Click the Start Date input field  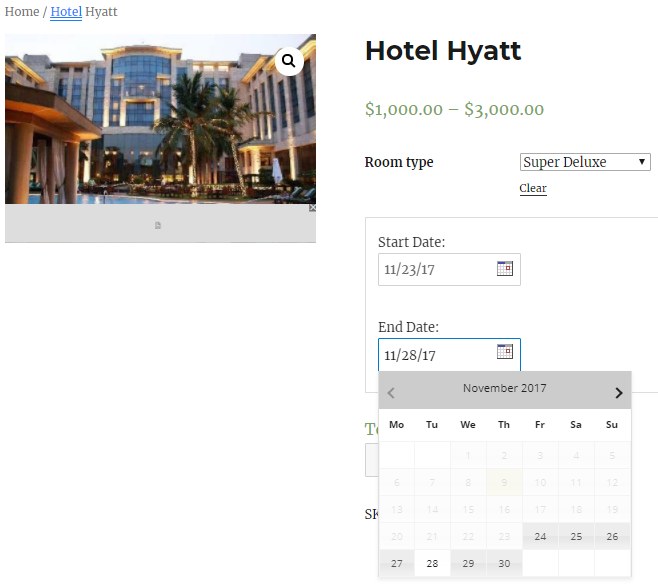pyautogui.click(x=449, y=269)
